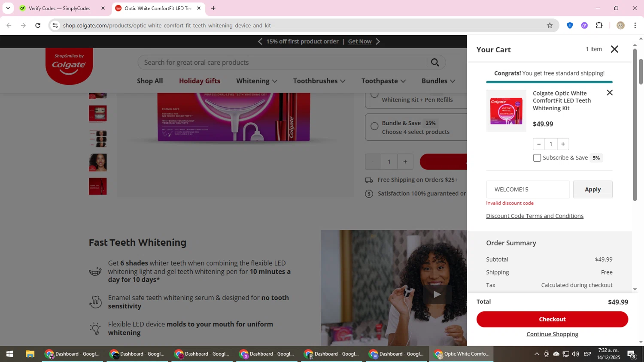644x362 pixels.
Task: Open Discount Code Terms and Conditions
Action: click(535, 216)
